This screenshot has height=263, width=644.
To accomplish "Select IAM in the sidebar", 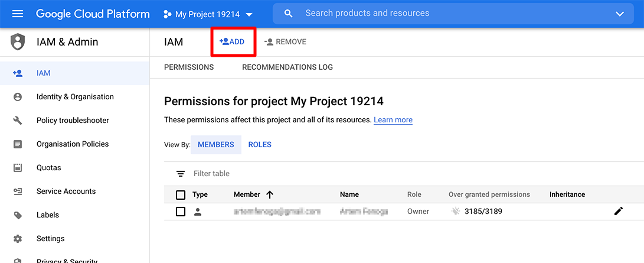I will point(75,73).
